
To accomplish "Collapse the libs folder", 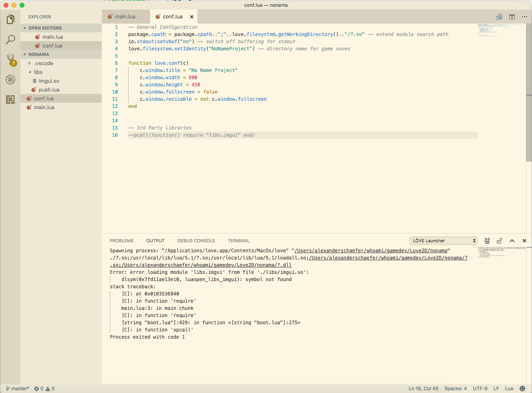I will 61,72.
